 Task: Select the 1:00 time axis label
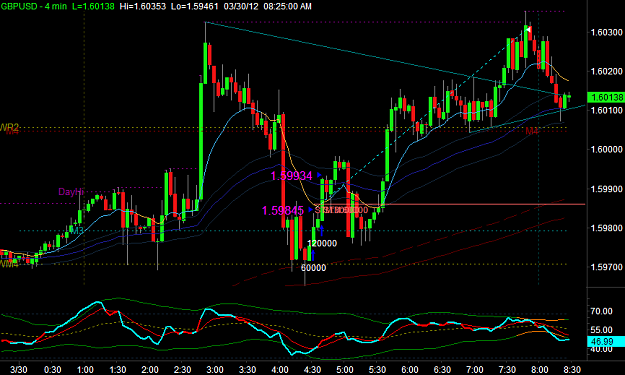(85, 370)
